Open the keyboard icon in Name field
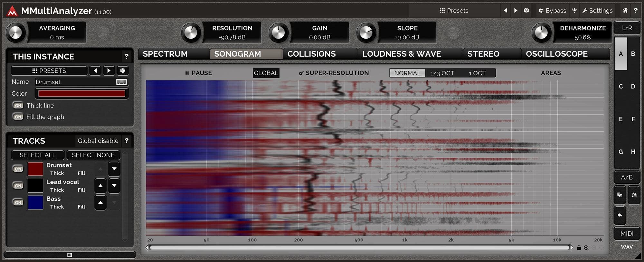The height and width of the screenshot is (262, 644). (121, 82)
